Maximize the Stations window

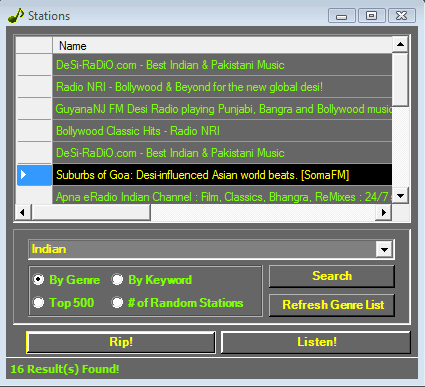[371, 16]
